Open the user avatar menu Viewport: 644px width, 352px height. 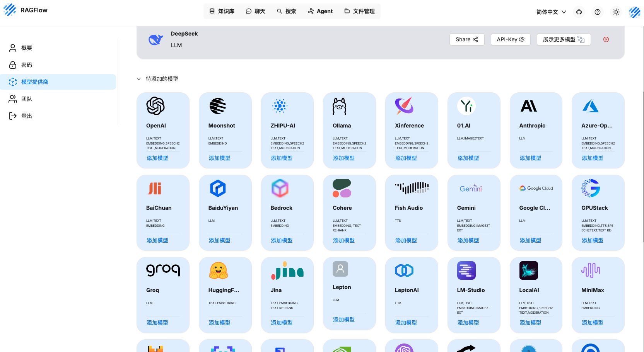635,12
